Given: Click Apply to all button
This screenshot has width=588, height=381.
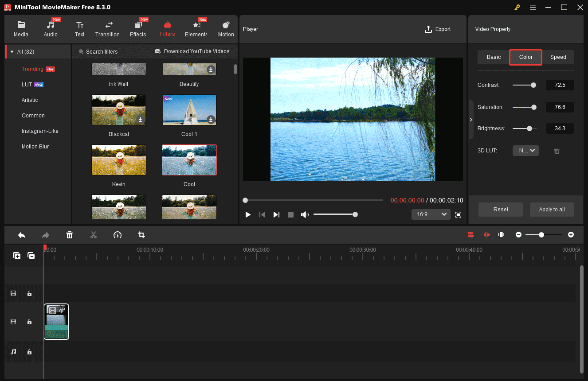Looking at the screenshot, I should [552, 210].
